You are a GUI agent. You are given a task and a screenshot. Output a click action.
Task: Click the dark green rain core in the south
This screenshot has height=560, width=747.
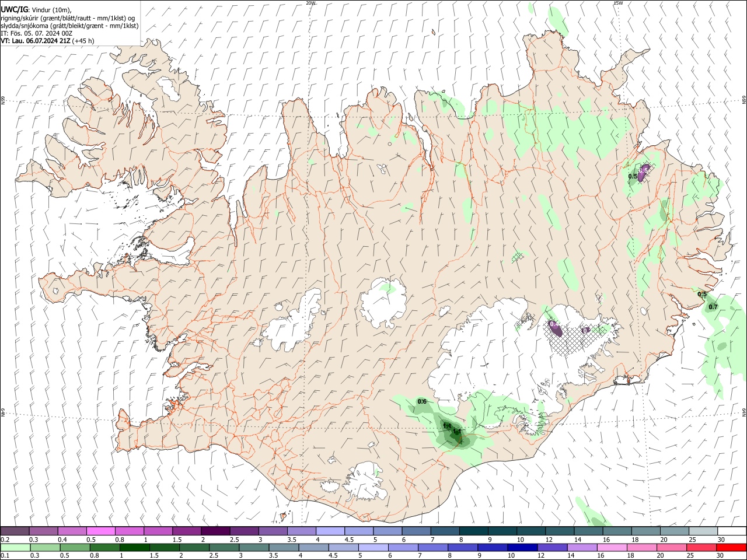click(x=455, y=435)
